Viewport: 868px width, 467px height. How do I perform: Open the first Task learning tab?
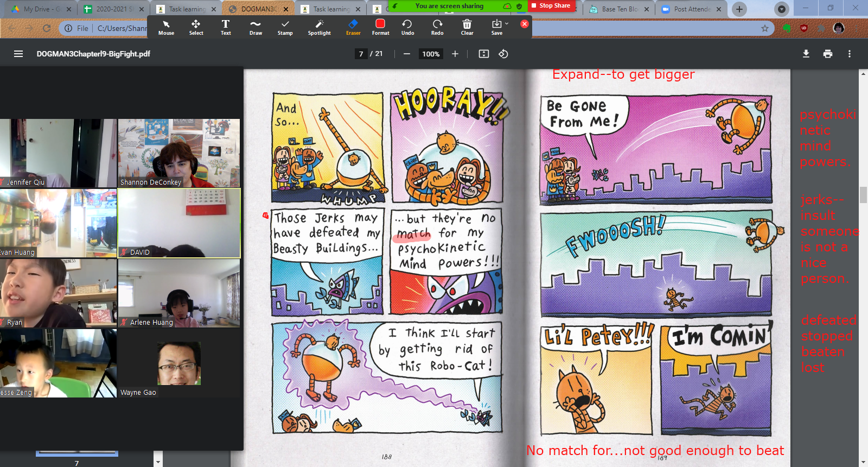tap(184, 9)
